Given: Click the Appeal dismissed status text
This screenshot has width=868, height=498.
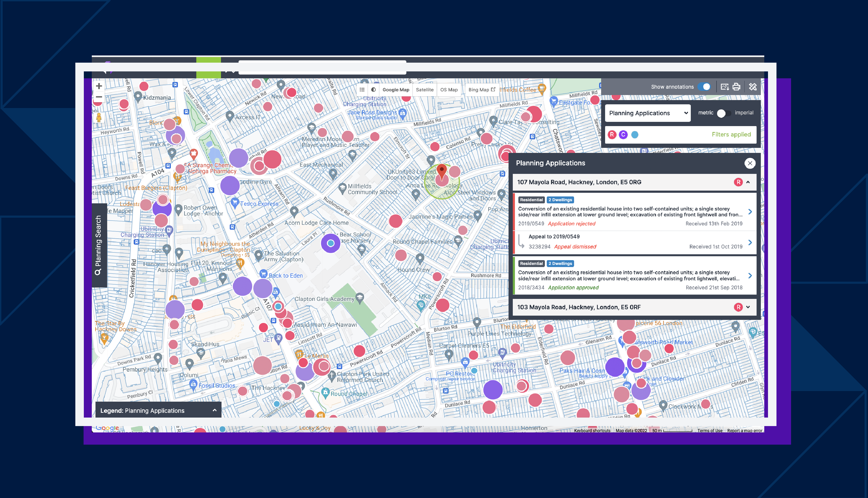Looking at the screenshot, I should click(x=575, y=247).
